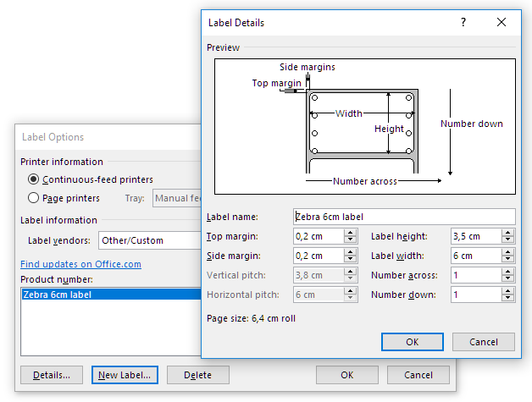The width and height of the screenshot is (532, 402).
Task: Decrease Number down with down arrow
Action: [509, 299]
